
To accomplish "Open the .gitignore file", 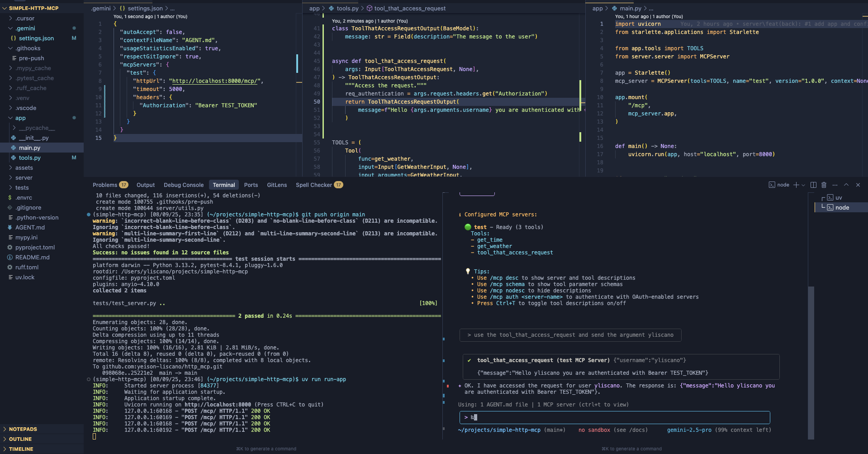I will [28, 207].
